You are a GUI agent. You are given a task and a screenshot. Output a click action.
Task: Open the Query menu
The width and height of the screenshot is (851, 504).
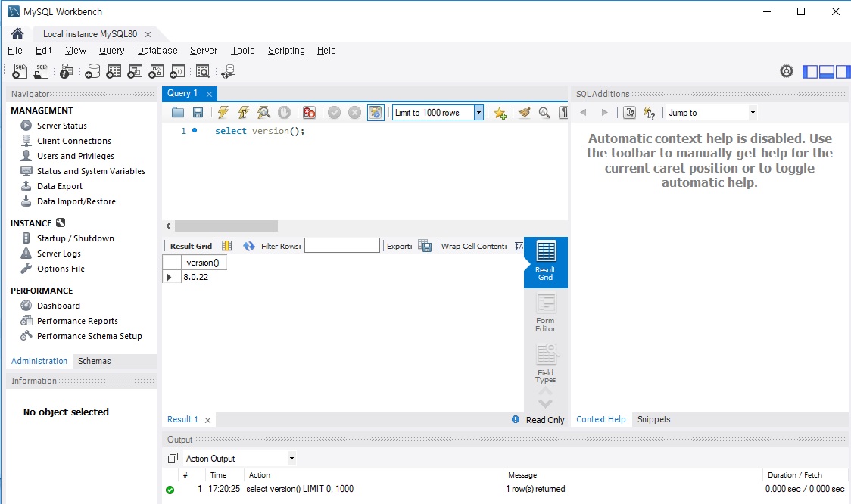(x=112, y=51)
